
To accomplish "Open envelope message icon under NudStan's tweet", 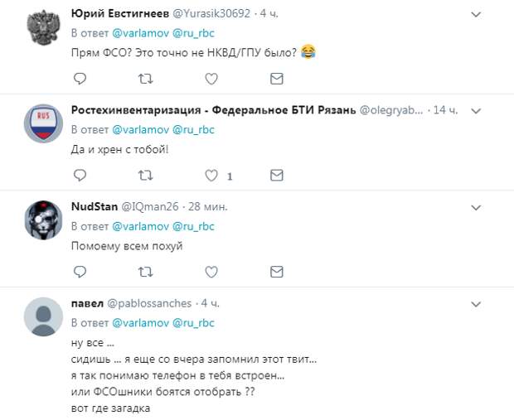I will point(277,271).
